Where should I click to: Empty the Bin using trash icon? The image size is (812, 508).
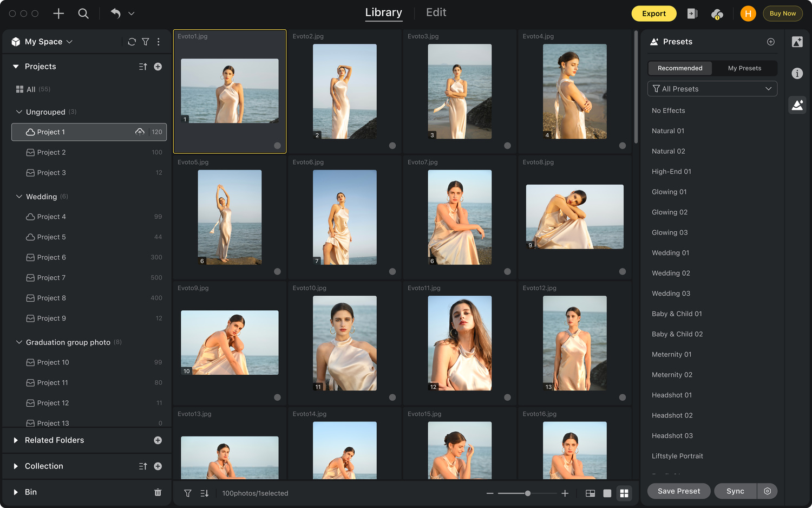(x=158, y=492)
